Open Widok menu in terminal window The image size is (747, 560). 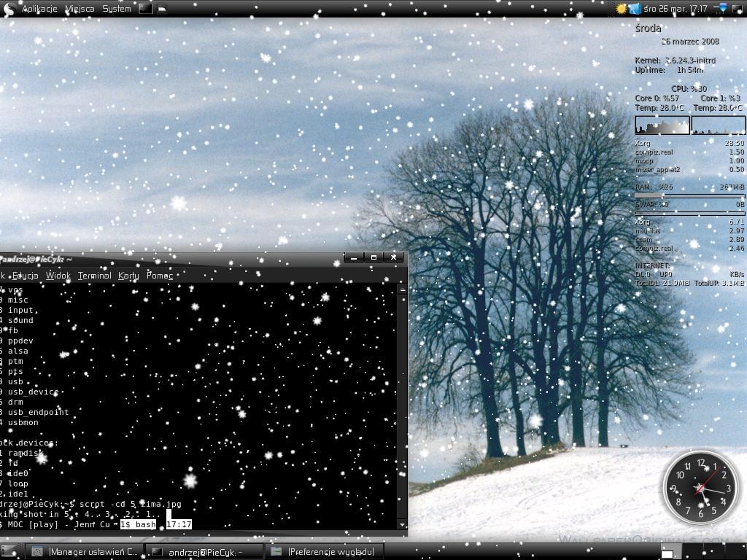click(58, 275)
